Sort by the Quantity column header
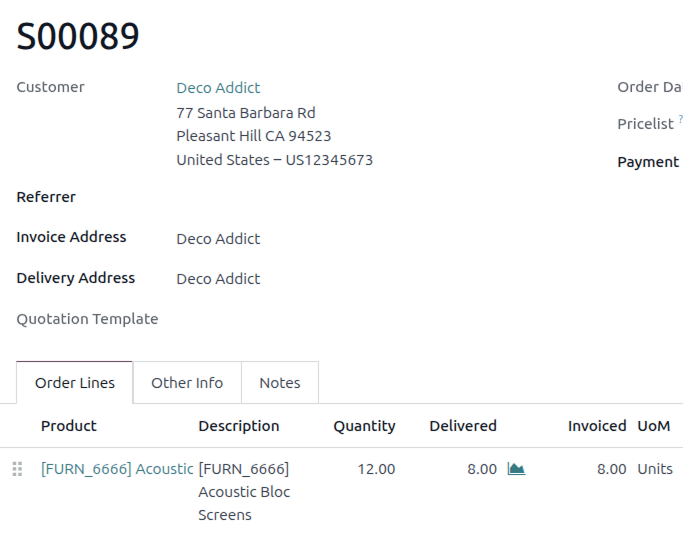The height and width of the screenshot is (533, 683). [x=364, y=426]
